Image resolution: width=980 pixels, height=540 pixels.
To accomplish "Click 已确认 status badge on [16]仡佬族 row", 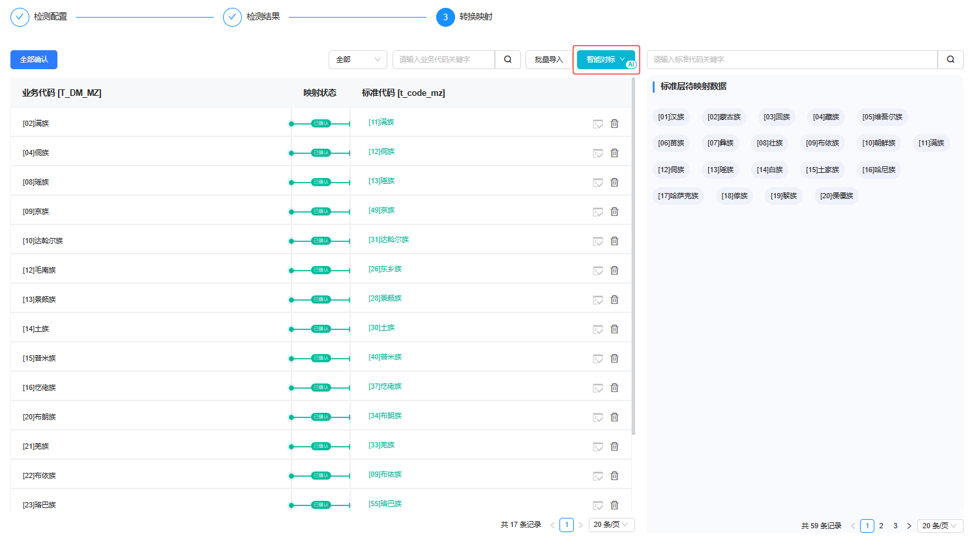I will 321,387.
